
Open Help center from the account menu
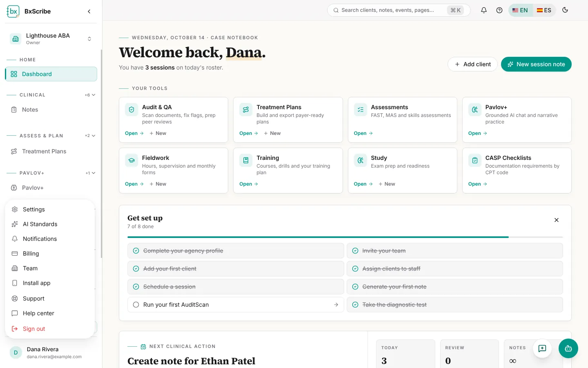[50, 313]
